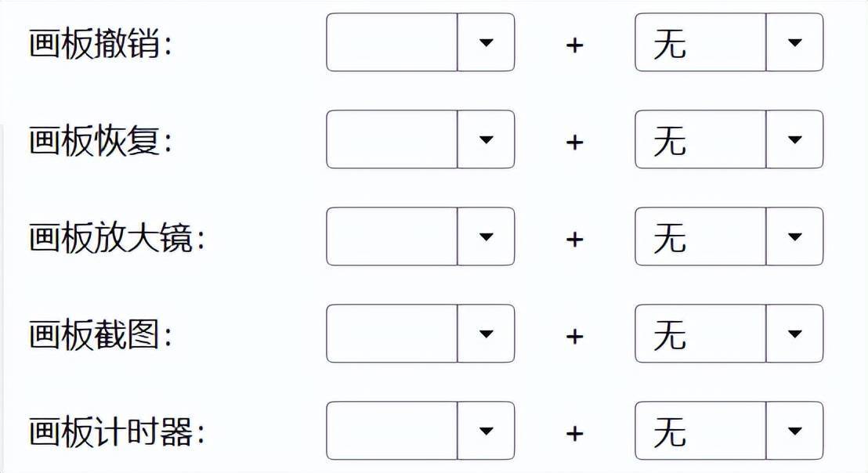Select the empty key field for 画板截图
Viewport: 868px width, 473px height.
click(392, 334)
